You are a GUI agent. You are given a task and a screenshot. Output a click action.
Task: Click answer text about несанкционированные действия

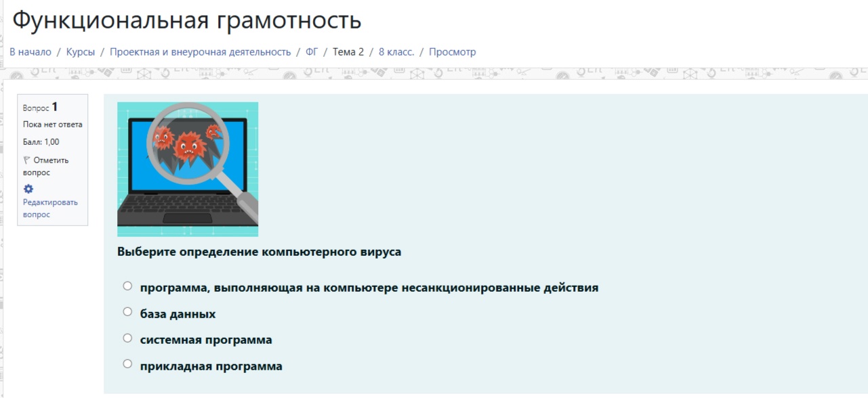tap(369, 288)
